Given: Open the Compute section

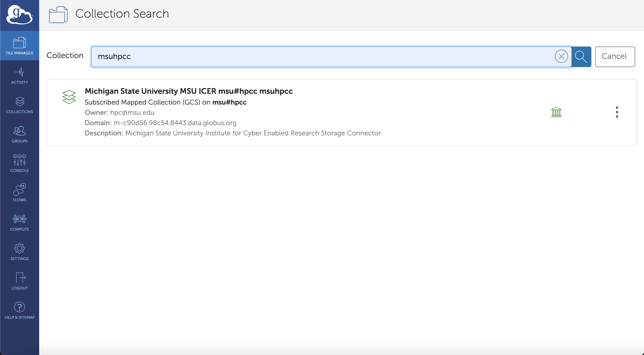Looking at the screenshot, I should tap(20, 222).
